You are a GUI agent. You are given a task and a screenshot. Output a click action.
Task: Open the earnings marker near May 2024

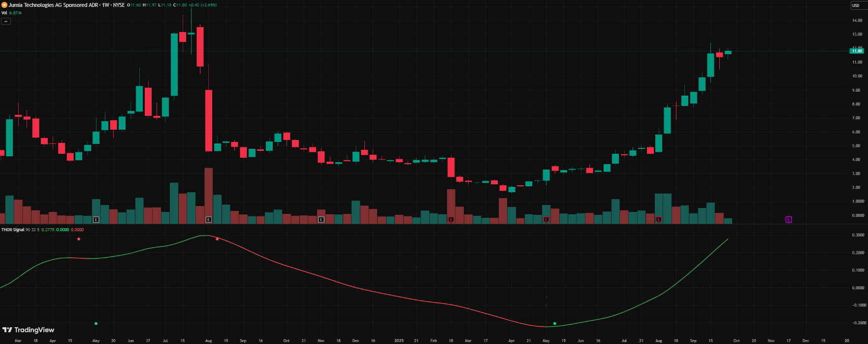tap(96, 220)
